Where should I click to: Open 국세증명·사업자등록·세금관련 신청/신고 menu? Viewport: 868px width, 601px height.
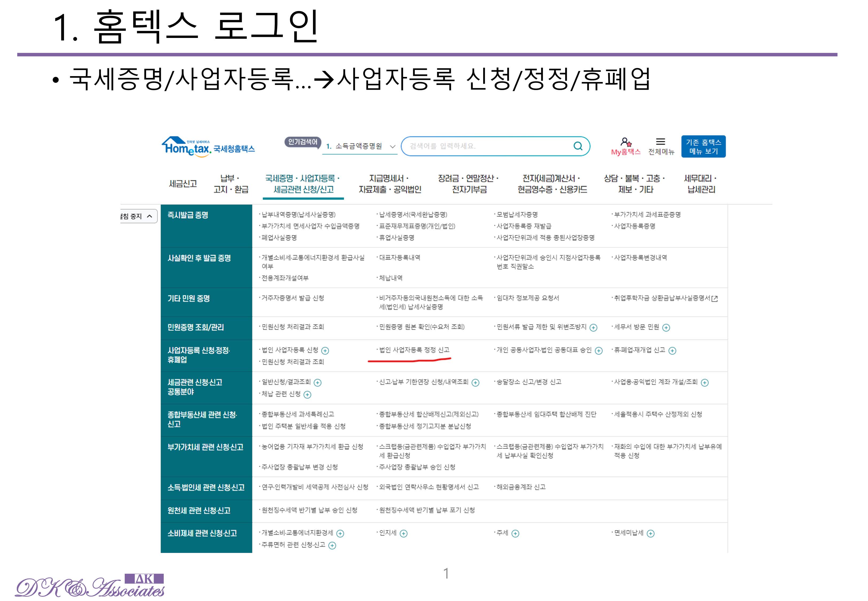(303, 184)
